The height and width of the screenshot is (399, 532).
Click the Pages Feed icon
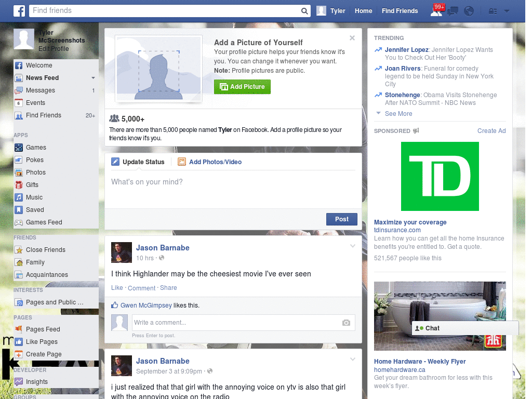(x=19, y=329)
